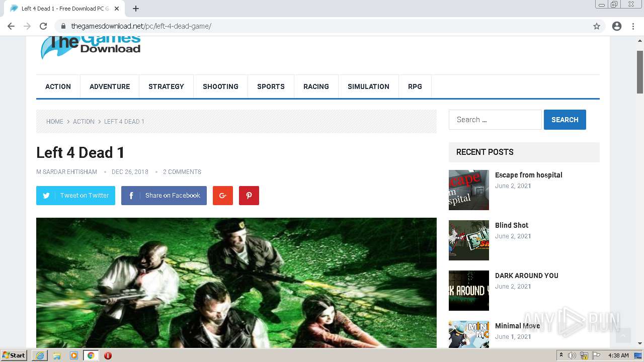Open the SHOOTING category menu
The image size is (644, 362).
click(220, 86)
